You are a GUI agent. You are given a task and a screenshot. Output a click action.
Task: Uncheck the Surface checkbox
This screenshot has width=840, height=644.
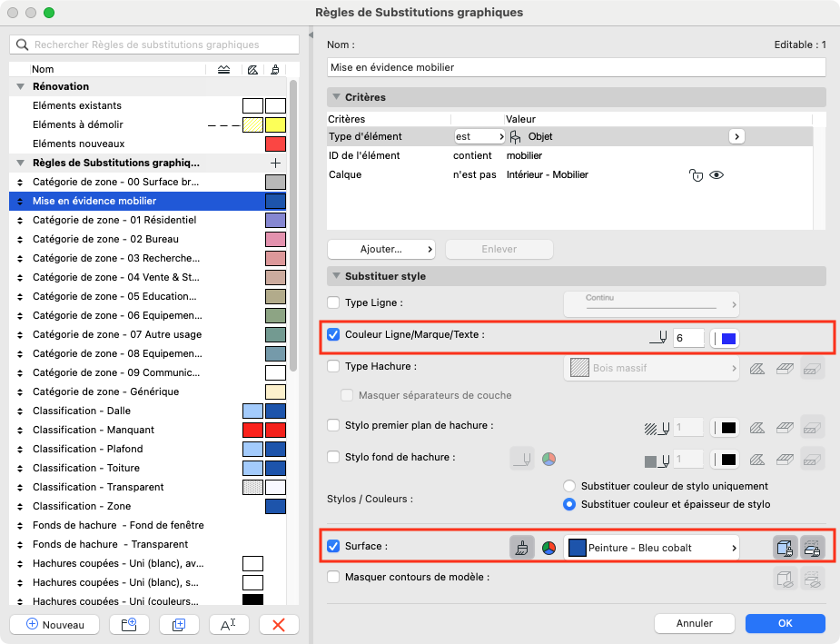[x=333, y=546]
